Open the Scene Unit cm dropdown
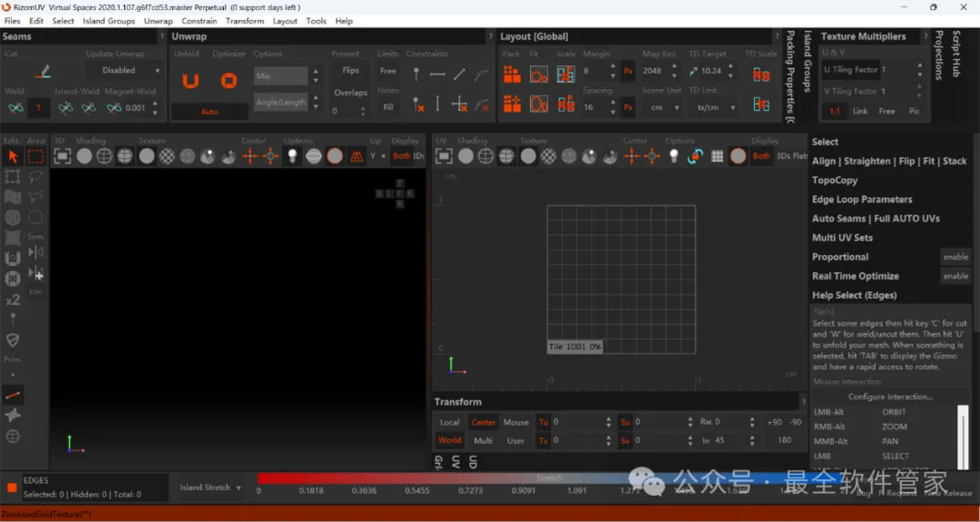This screenshot has height=522, width=980. click(663, 107)
